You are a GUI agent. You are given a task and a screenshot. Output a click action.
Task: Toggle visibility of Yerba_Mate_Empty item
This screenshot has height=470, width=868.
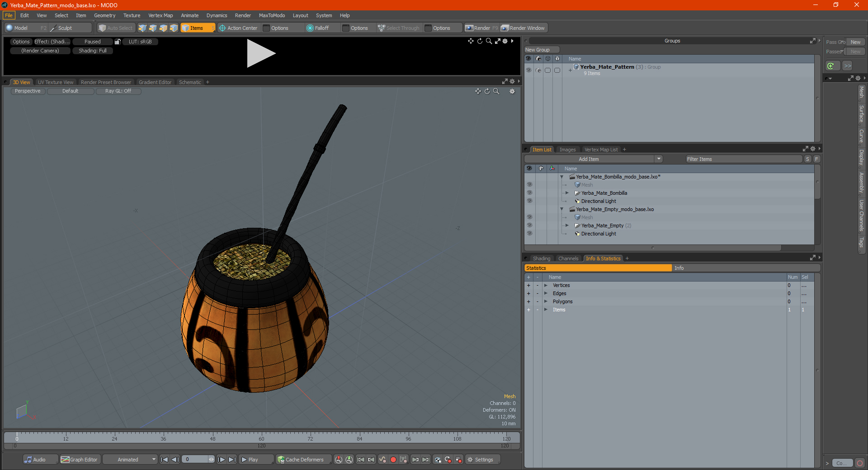pos(529,226)
